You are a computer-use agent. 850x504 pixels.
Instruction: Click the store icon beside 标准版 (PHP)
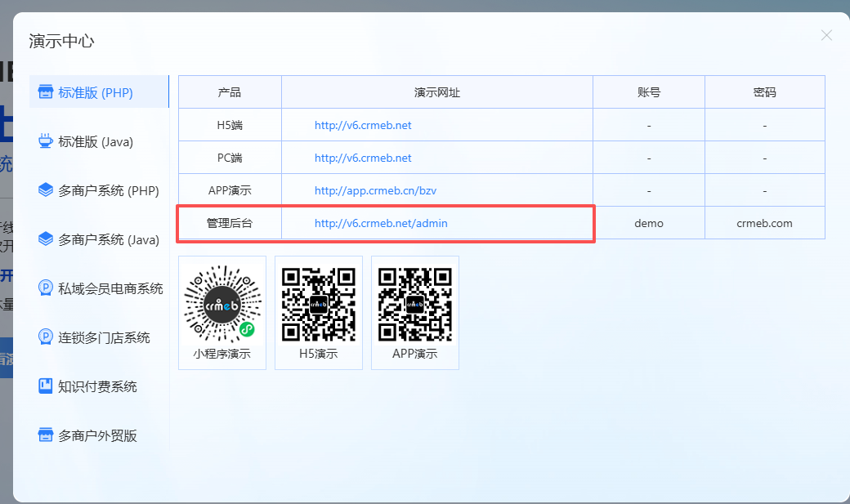pyautogui.click(x=46, y=91)
